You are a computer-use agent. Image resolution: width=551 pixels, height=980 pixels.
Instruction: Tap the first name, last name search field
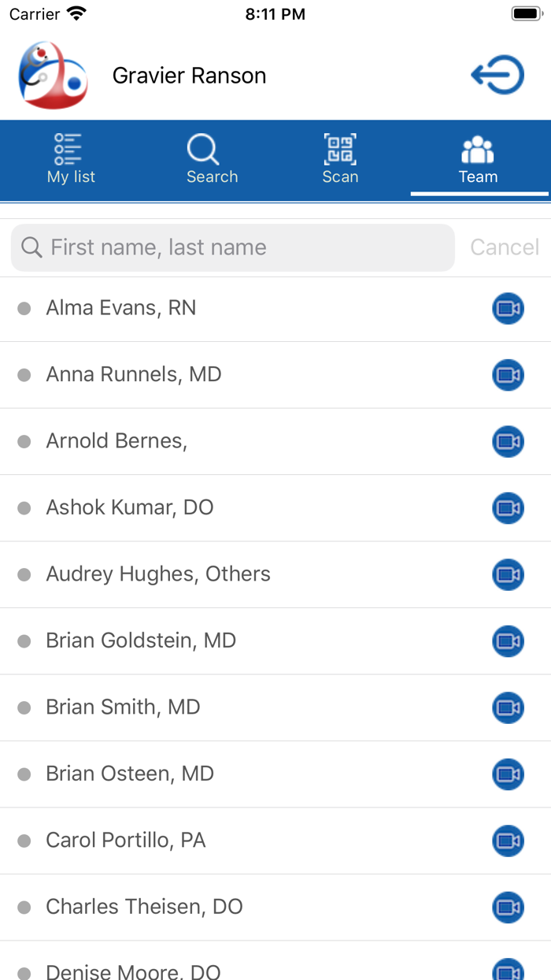click(x=232, y=247)
